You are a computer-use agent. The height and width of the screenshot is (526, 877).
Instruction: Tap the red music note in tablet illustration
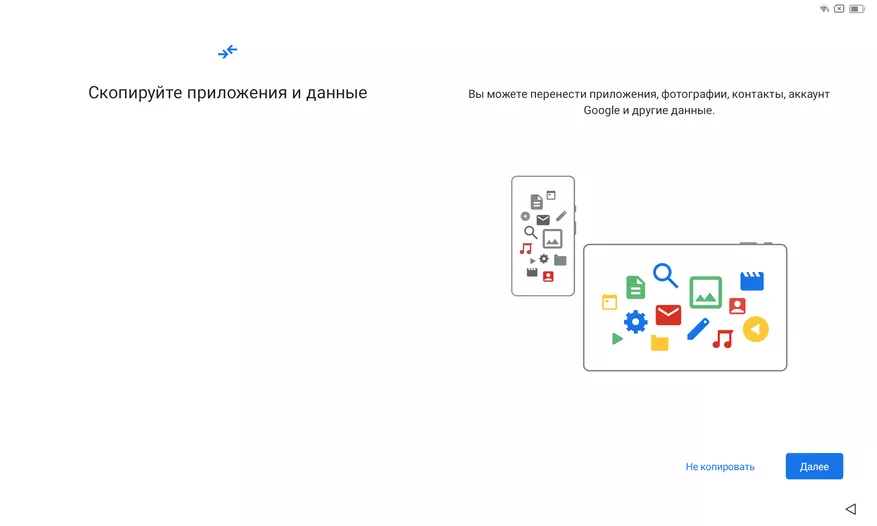pos(723,339)
